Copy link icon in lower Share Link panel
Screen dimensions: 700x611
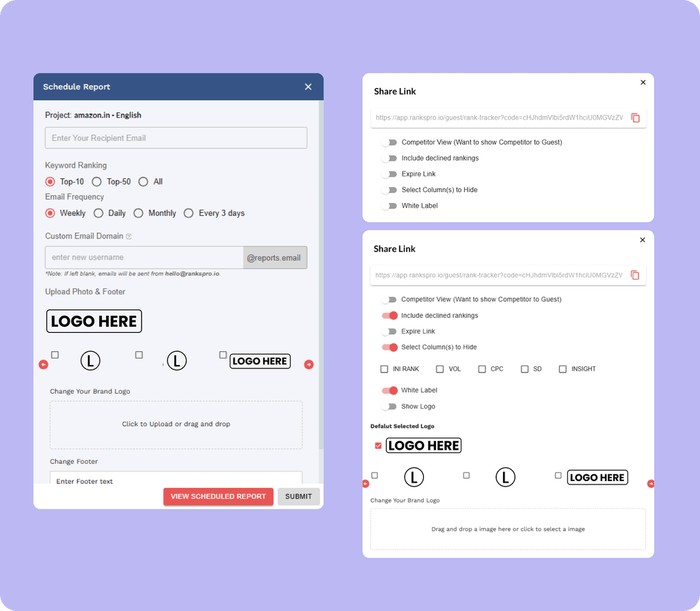[x=635, y=275]
